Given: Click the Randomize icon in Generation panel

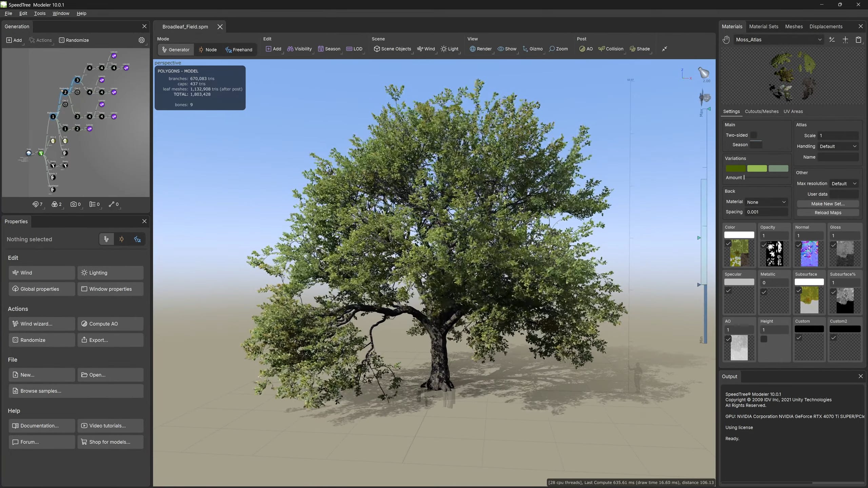Looking at the screenshot, I should click(61, 40).
